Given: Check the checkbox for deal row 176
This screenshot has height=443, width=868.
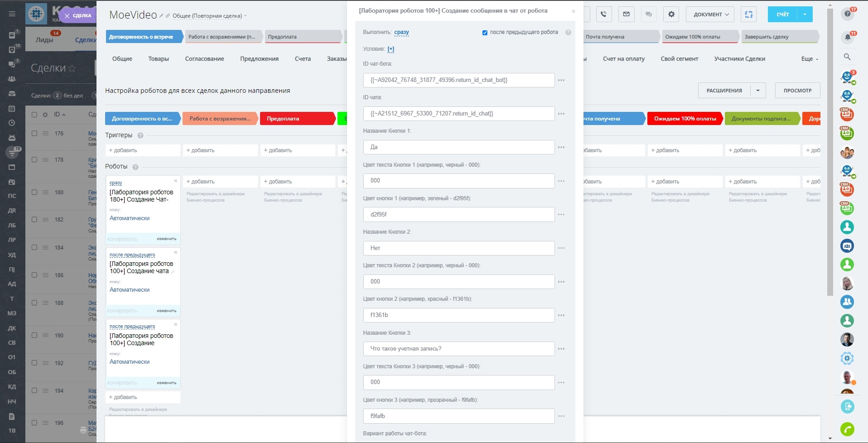Looking at the screenshot, I should pyautogui.click(x=34, y=134).
